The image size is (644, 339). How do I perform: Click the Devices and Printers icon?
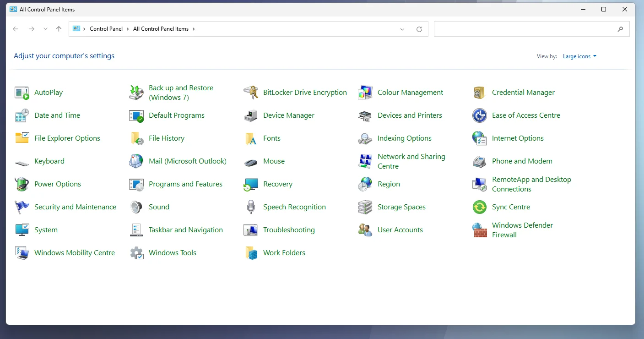[365, 115]
